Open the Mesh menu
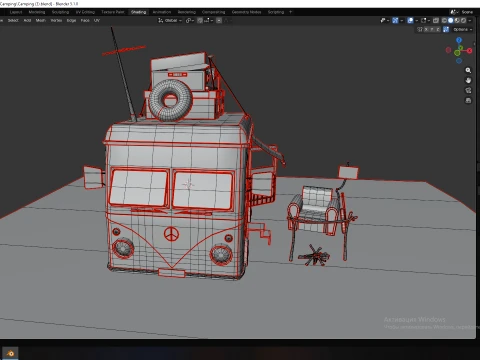The image size is (480, 360). 41,20
